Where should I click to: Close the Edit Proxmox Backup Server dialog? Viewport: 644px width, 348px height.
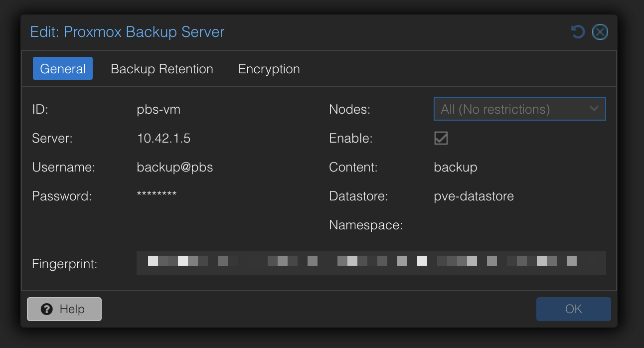coord(600,32)
